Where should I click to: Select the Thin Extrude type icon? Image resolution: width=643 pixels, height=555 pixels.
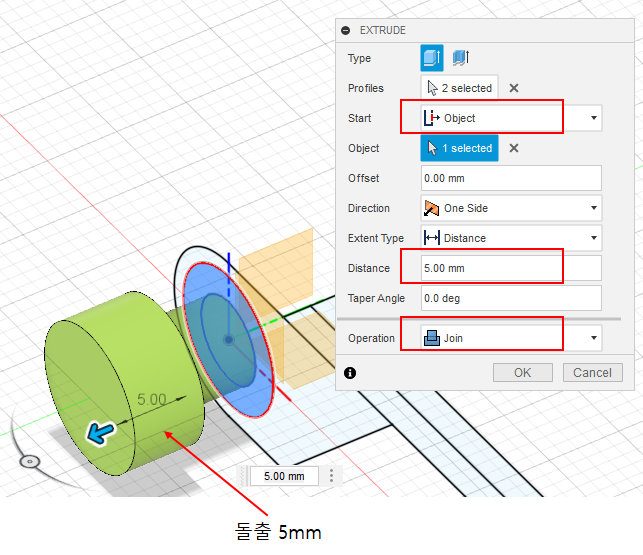tap(461, 58)
